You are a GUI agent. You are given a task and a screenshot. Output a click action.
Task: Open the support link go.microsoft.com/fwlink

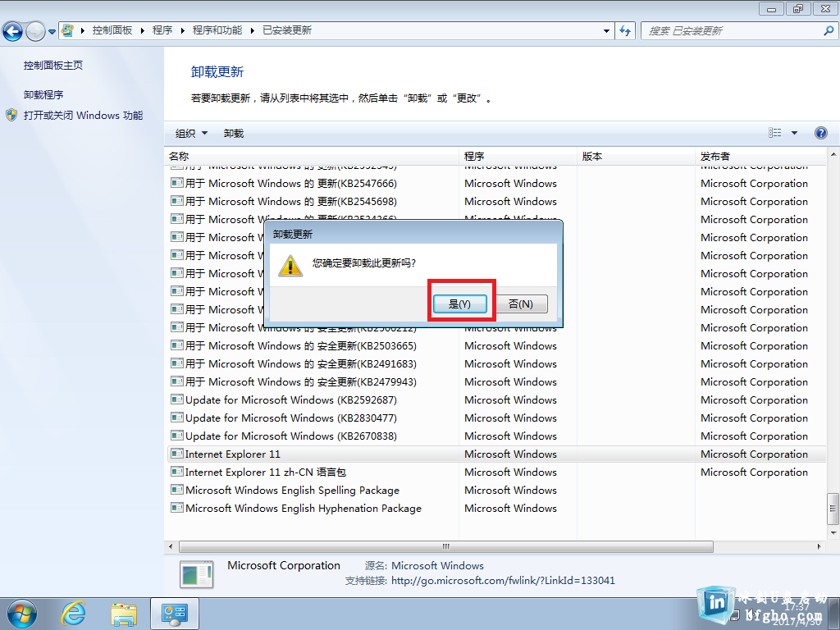tap(503, 580)
